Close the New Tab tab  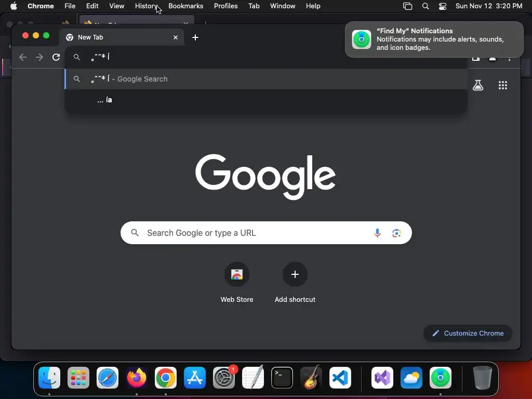click(x=176, y=37)
